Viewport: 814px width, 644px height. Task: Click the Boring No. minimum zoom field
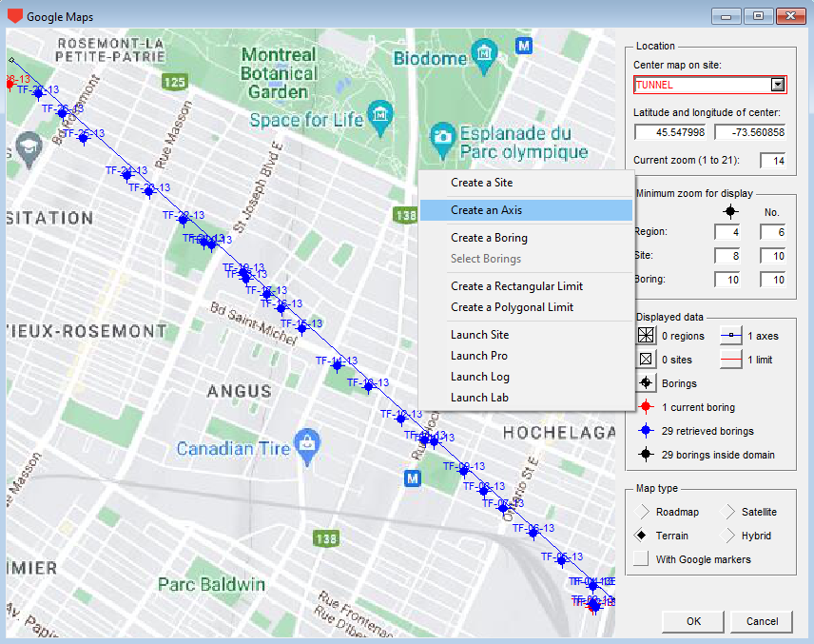773,280
